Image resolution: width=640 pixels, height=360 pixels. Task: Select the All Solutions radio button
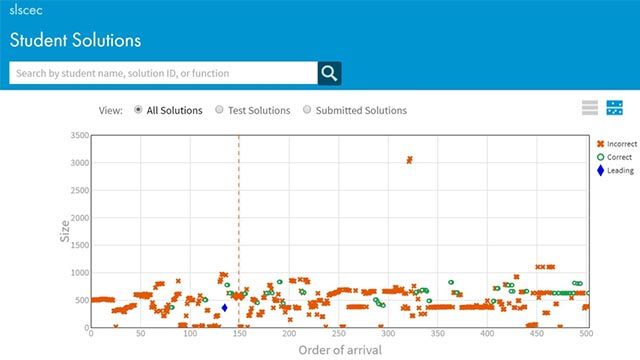click(138, 109)
